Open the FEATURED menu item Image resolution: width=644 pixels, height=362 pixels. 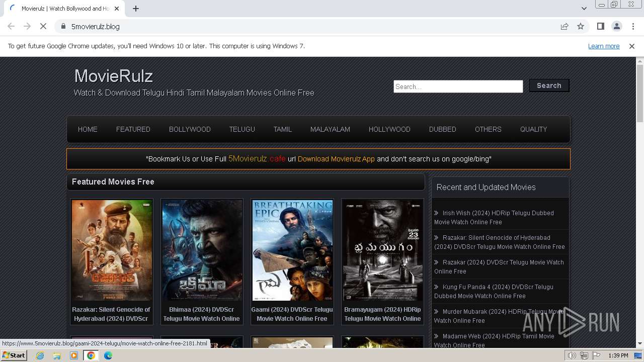[133, 129]
